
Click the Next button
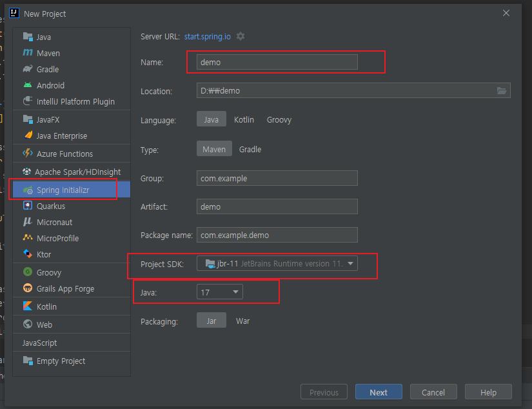(x=379, y=392)
